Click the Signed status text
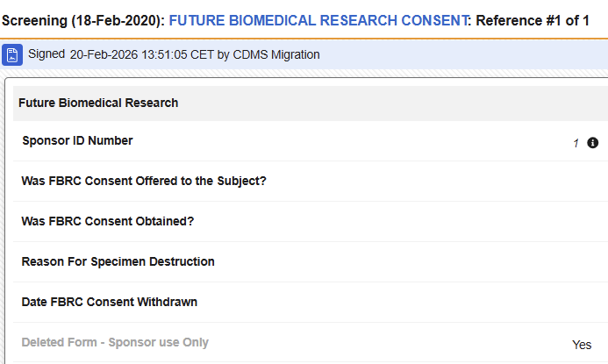This screenshot has width=608, height=364. coord(46,54)
